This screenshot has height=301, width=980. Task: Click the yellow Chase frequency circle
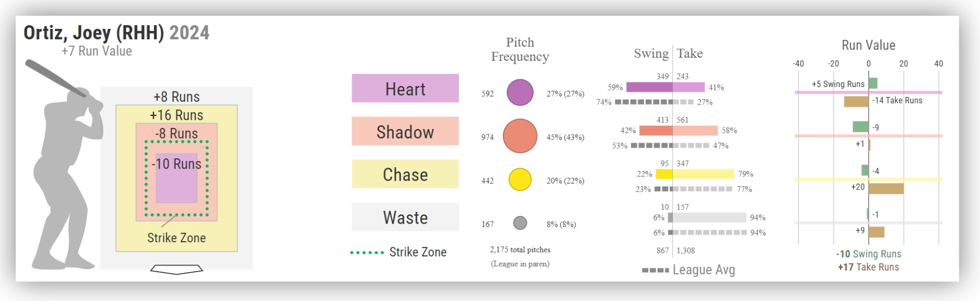pos(520,179)
